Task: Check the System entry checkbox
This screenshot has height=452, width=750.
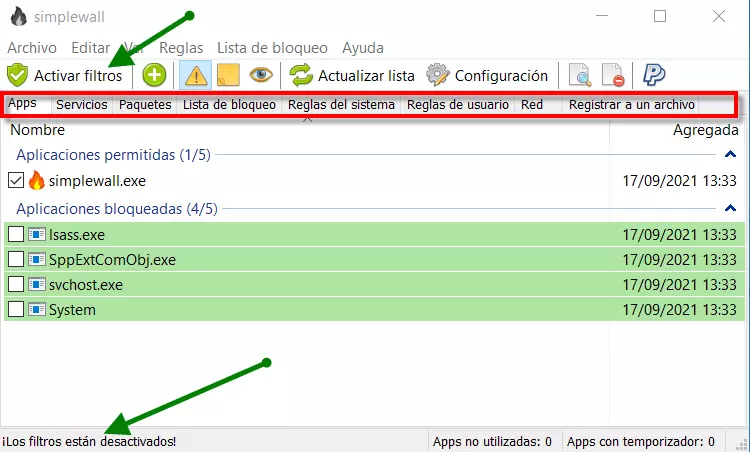Action: [x=15, y=310]
